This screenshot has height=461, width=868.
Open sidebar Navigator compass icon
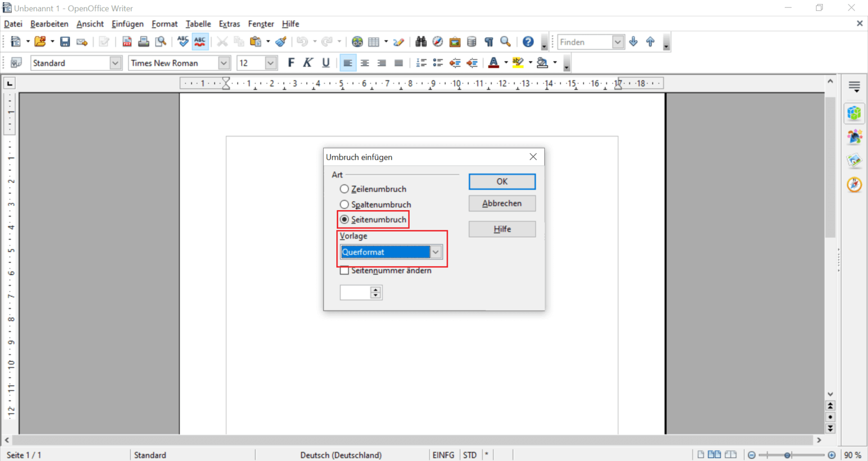[854, 184]
